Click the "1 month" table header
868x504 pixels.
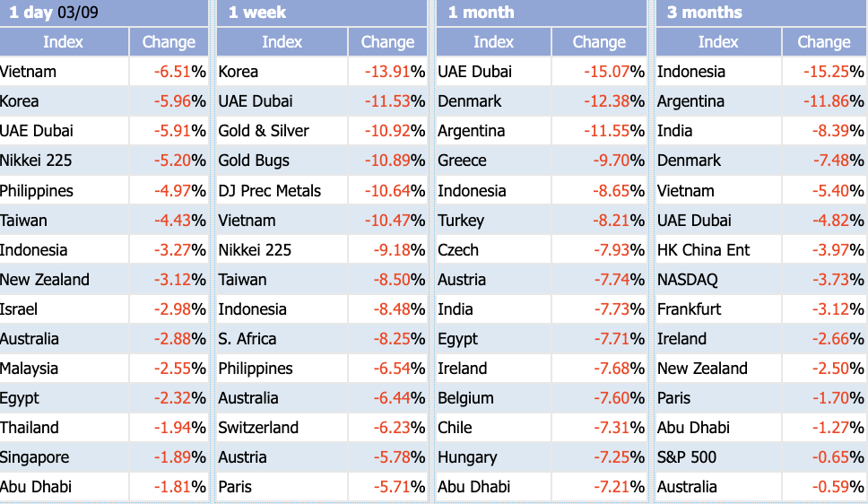click(482, 13)
